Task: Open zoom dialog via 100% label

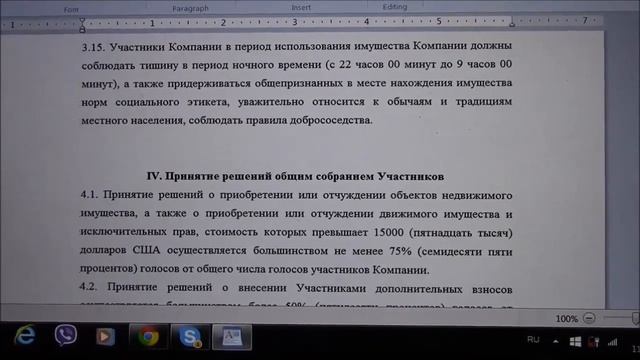Action: coord(567,319)
